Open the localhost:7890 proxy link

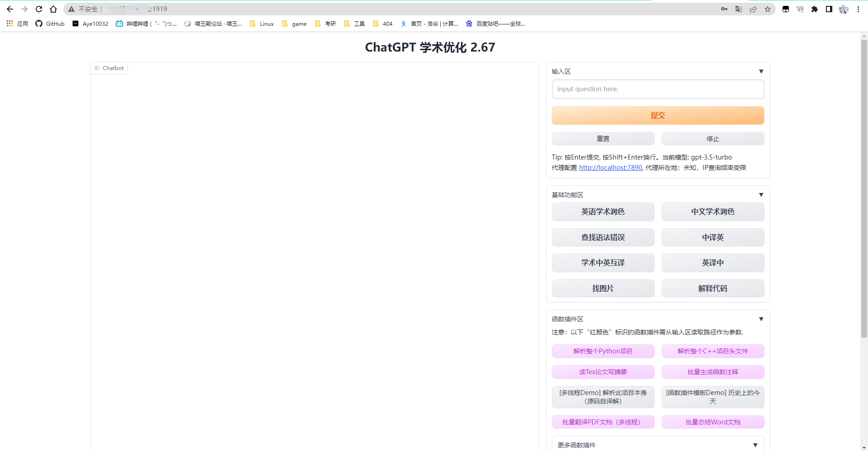tap(610, 168)
